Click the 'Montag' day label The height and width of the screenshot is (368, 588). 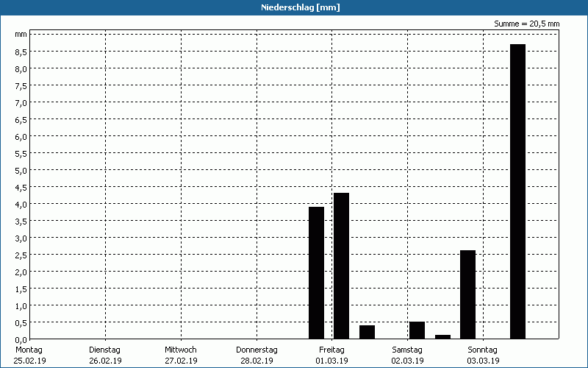point(29,350)
